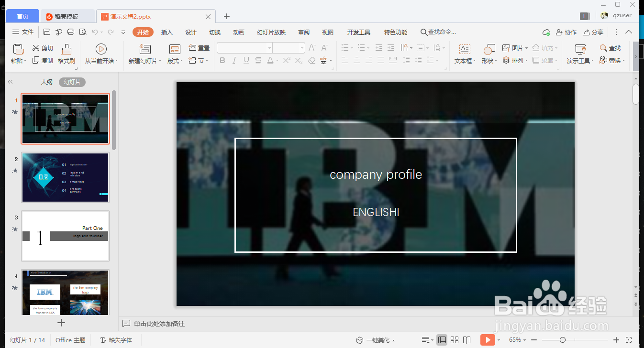
Task: Click the 缺失字体 (Missing fonts) status button
Action: (x=116, y=340)
